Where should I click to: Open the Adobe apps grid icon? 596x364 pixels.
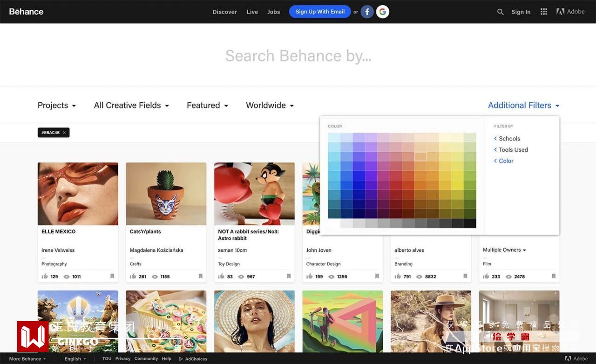tap(544, 12)
